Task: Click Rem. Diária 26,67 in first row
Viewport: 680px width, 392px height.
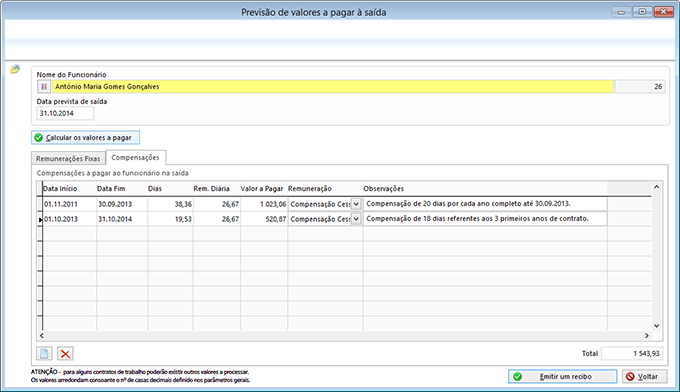Action: tap(216, 204)
